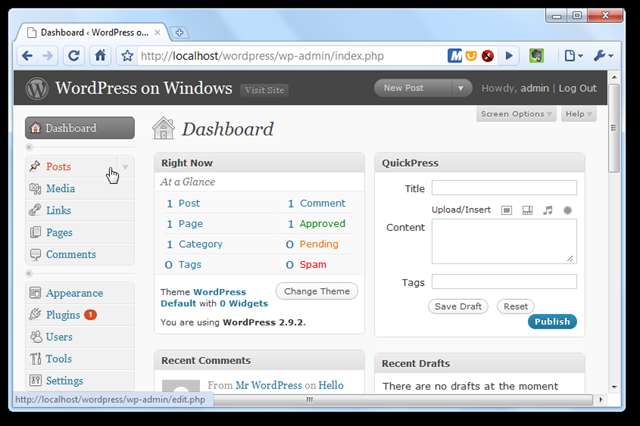Image resolution: width=640 pixels, height=426 pixels.
Task: Click the green elephant Evernote icon
Action: [536, 55]
